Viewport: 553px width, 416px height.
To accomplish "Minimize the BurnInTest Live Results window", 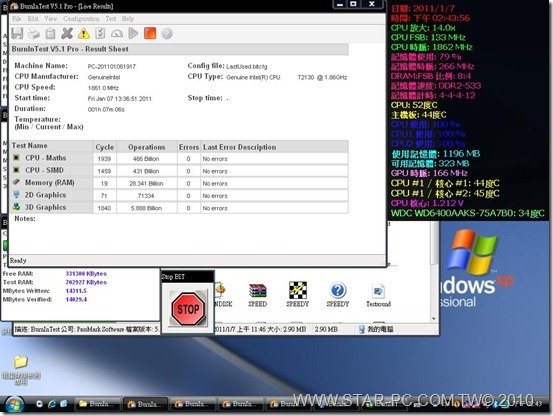I will click(x=340, y=4).
